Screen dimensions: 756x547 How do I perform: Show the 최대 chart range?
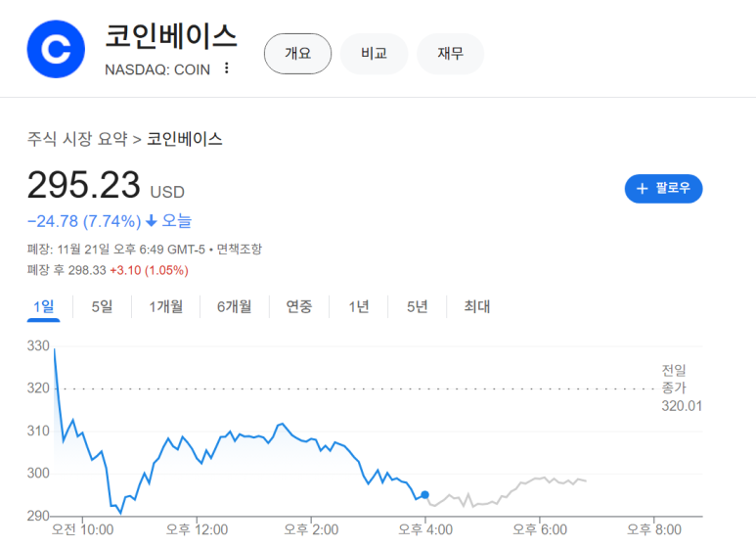click(477, 307)
